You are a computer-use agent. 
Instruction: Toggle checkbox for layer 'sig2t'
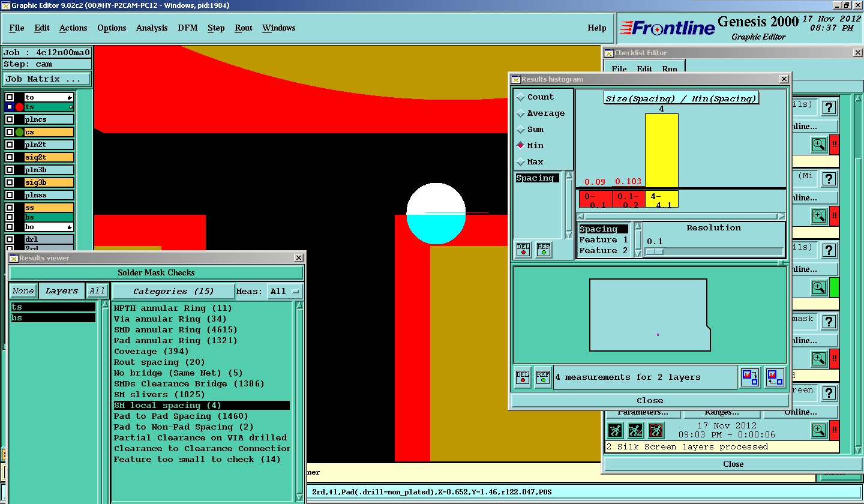point(10,157)
